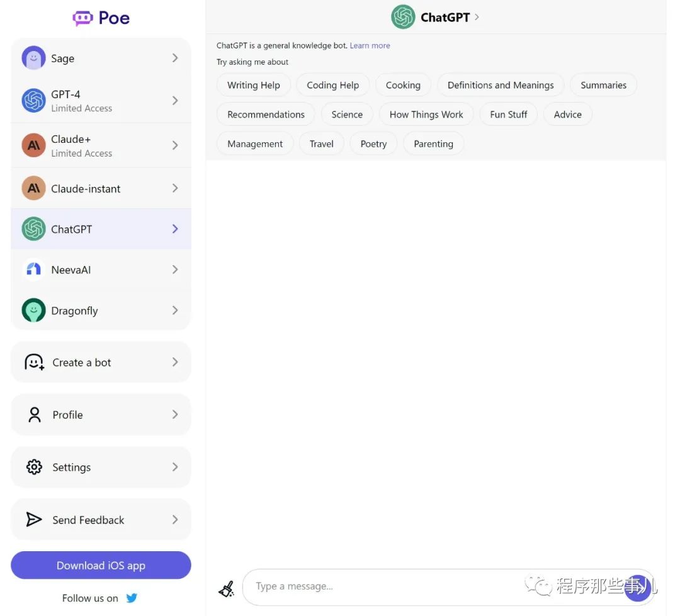Viewport: 680px width, 616px height.
Task: Click the GPT-4 bot avatar
Action: 34,101
